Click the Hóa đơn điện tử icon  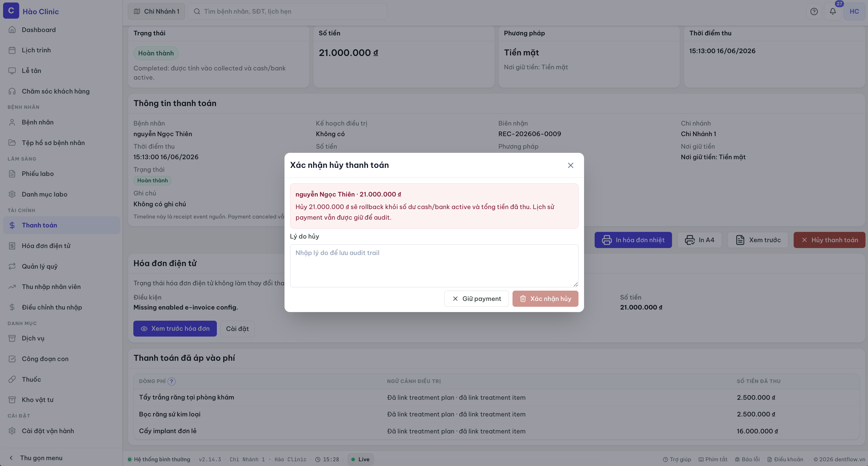[12, 246]
